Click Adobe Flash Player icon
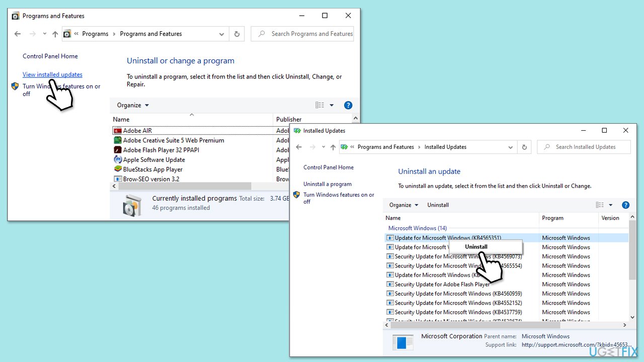Screen dimensions: 644x362 (118, 150)
